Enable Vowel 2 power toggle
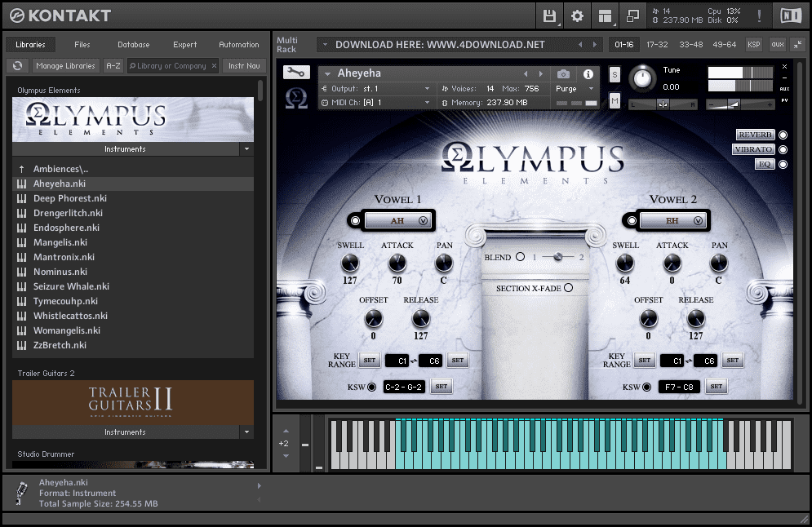 point(632,221)
